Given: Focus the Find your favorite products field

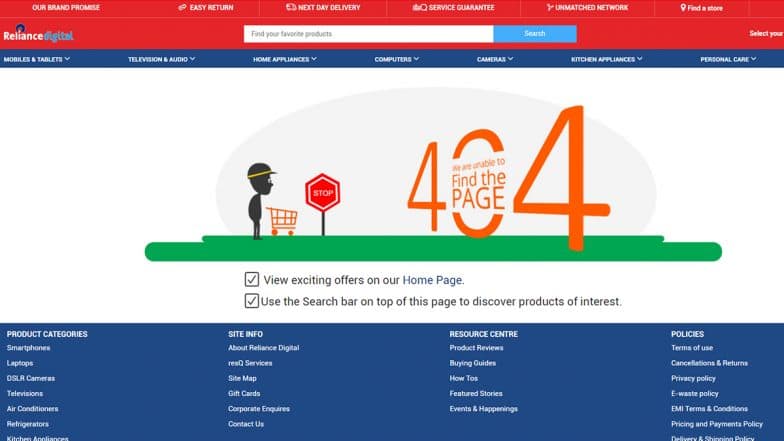Looking at the screenshot, I should point(368,34).
